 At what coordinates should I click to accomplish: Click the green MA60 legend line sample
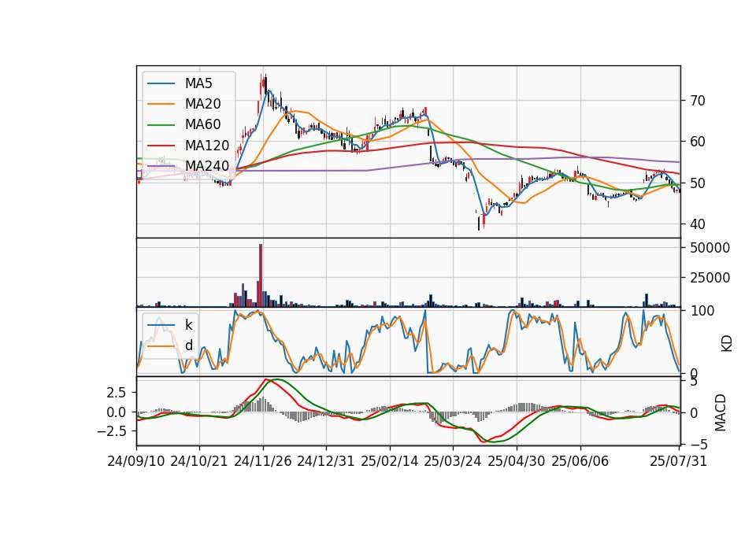pyautogui.click(x=161, y=125)
